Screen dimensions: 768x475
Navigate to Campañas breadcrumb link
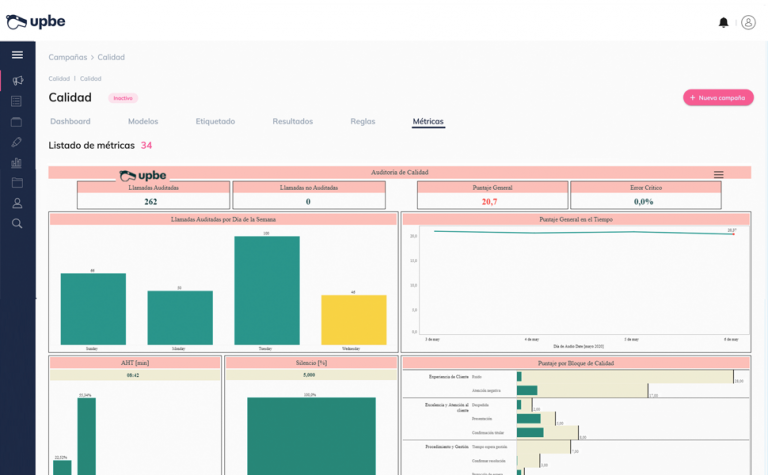[x=67, y=58]
